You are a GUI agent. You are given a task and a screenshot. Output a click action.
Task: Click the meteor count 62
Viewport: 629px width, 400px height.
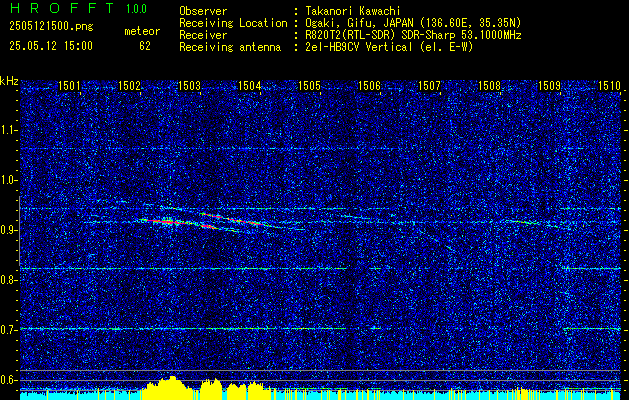(145, 46)
